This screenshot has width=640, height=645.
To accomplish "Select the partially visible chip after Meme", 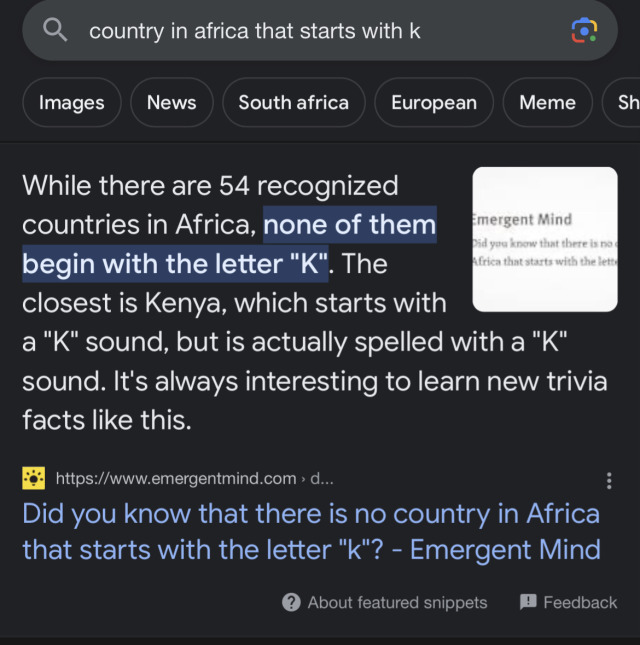I will pyautogui.click(x=625, y=103).
